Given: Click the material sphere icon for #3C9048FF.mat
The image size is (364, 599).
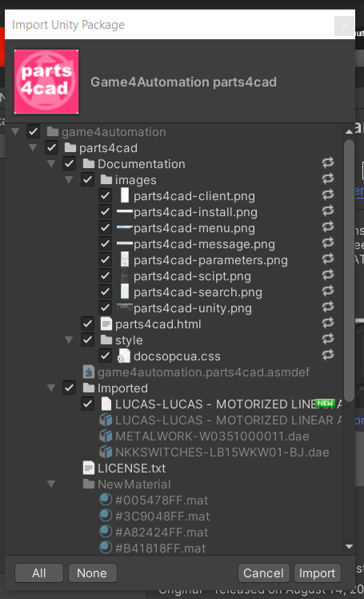Looking at the screenshot, I should (106, 516).
